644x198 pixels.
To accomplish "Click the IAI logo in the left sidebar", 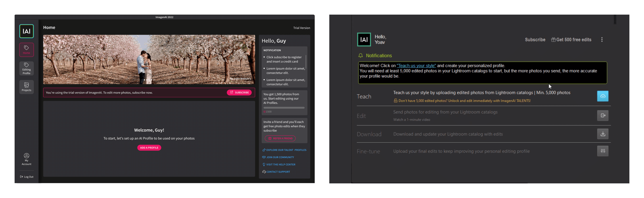I will (x=26, y=31).
